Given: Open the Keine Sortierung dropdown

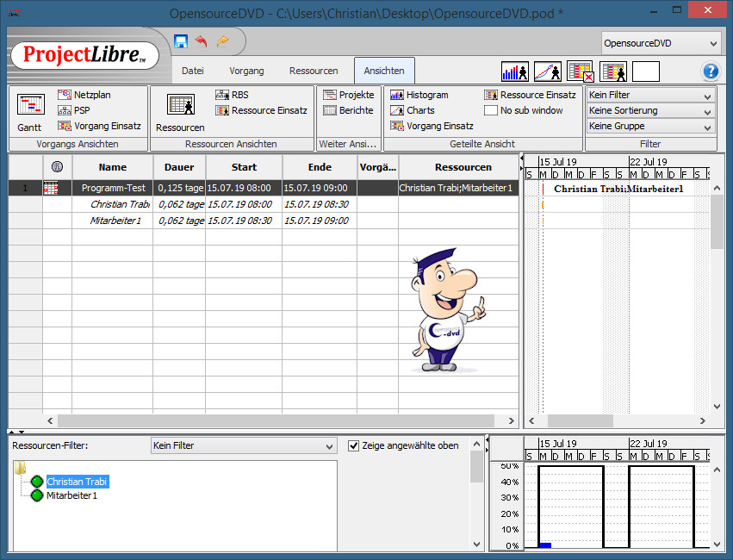Looking at the screenshot, I should click(650, 110).
